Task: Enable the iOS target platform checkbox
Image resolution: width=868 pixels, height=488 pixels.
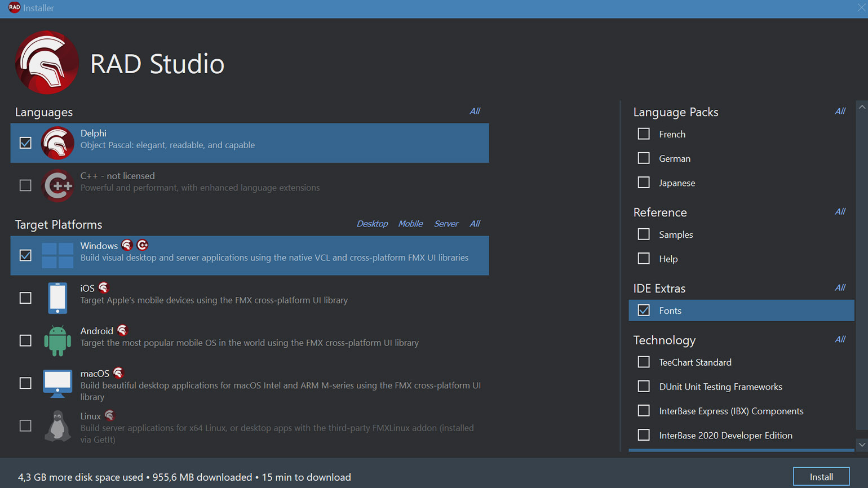Action: click(25, 298)
